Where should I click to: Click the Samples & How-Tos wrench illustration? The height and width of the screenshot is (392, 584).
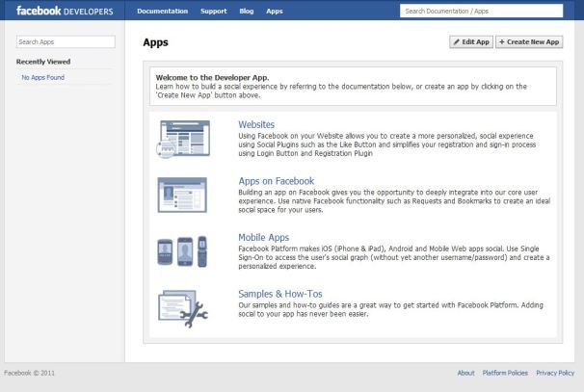(183, 308)
